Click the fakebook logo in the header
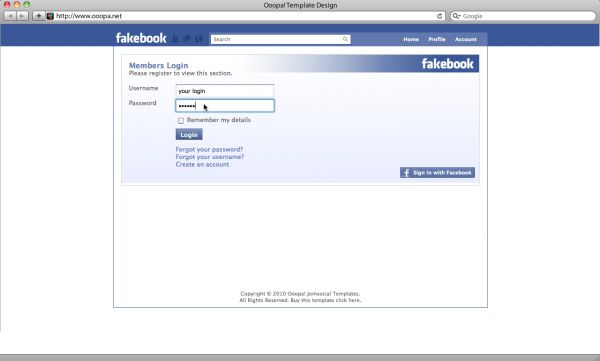The width and height of the screenshot is (600, 361). click(x=141, y=38)
